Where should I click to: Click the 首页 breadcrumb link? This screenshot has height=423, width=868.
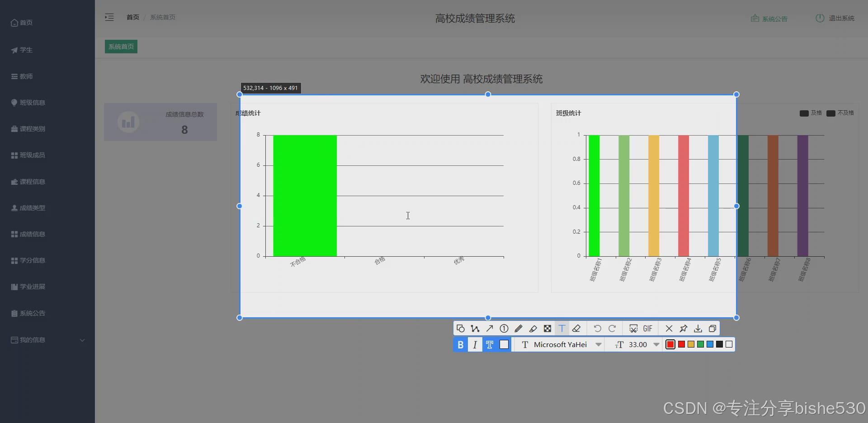coord(133,17)
